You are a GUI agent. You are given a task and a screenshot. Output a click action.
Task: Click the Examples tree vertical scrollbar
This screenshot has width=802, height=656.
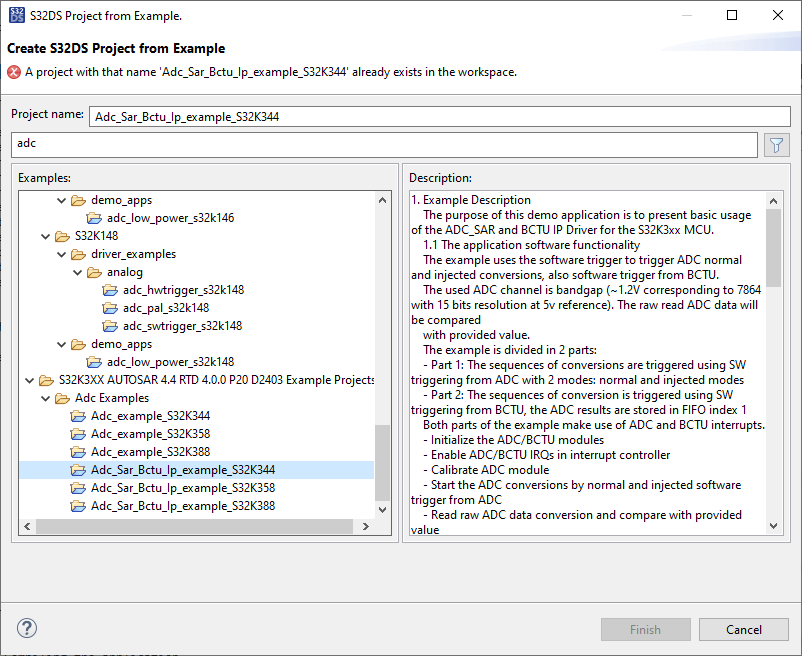[384, 460]
